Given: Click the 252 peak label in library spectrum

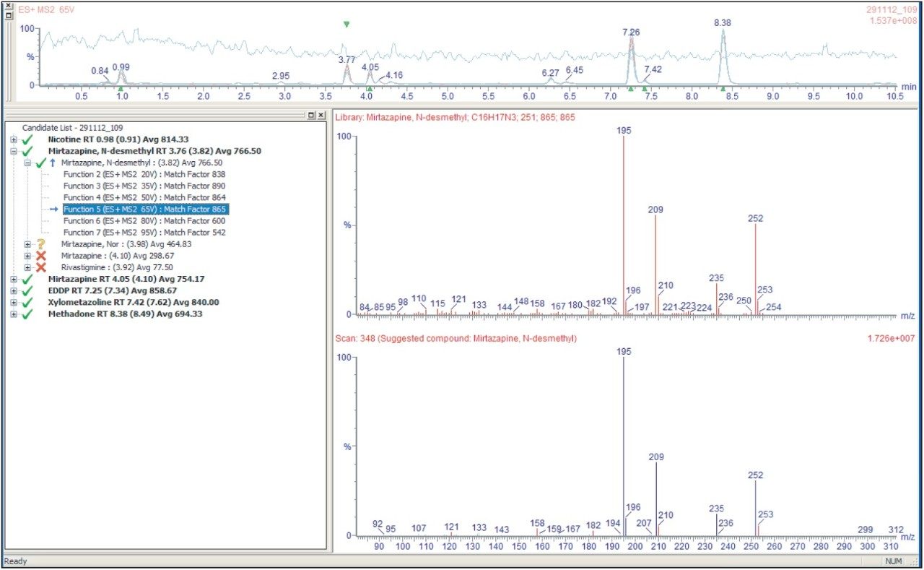Looking at the screenshot, I should pyautogui.click(x=756, y=218).
